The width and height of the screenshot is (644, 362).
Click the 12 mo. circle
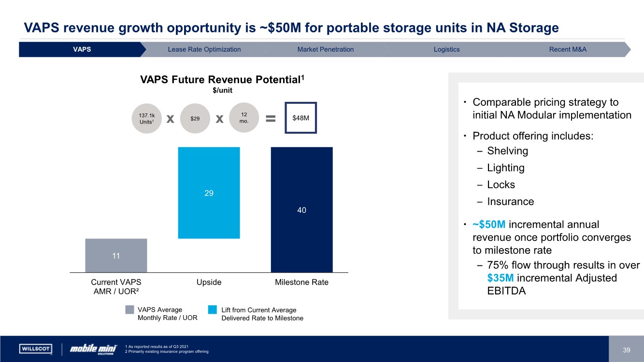(244, 117)
